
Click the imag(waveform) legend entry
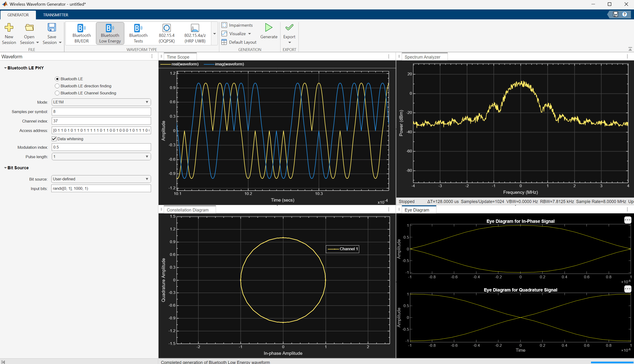pos(224,64)
